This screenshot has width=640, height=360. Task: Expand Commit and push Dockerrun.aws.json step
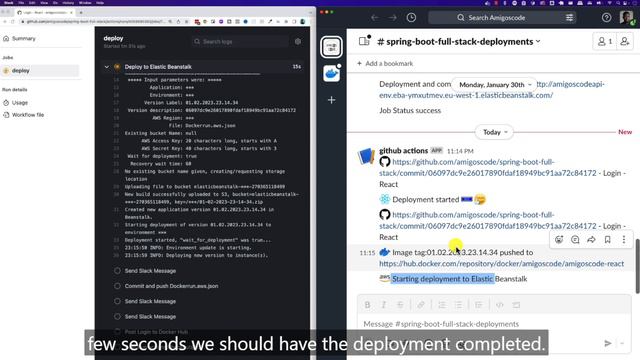[171, 286]
